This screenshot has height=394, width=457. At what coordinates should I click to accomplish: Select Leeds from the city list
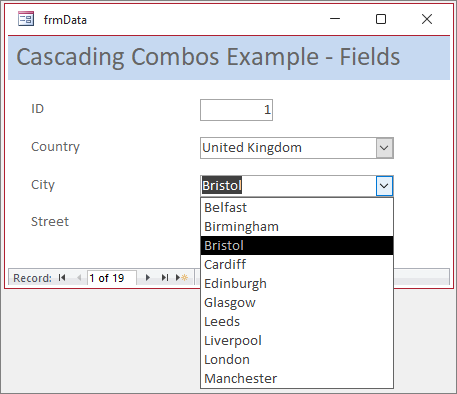(297, 322)
